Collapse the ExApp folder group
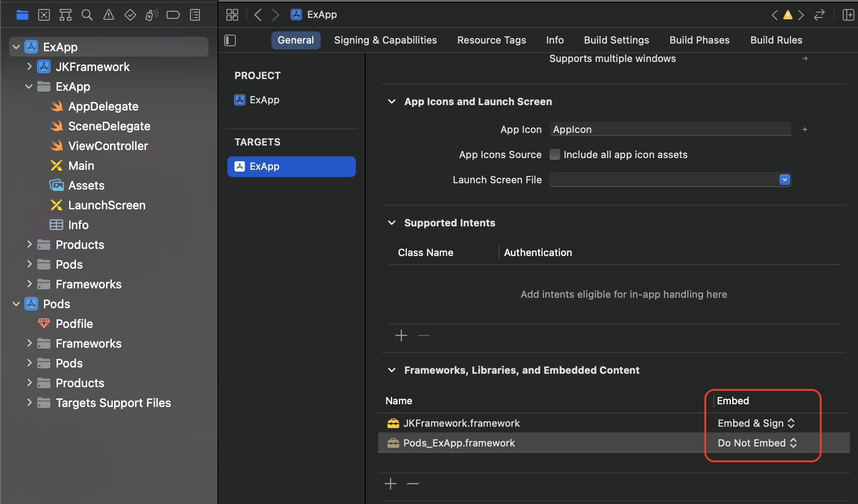858x504 pixels. pyautogui.click(x=29, y=86)
